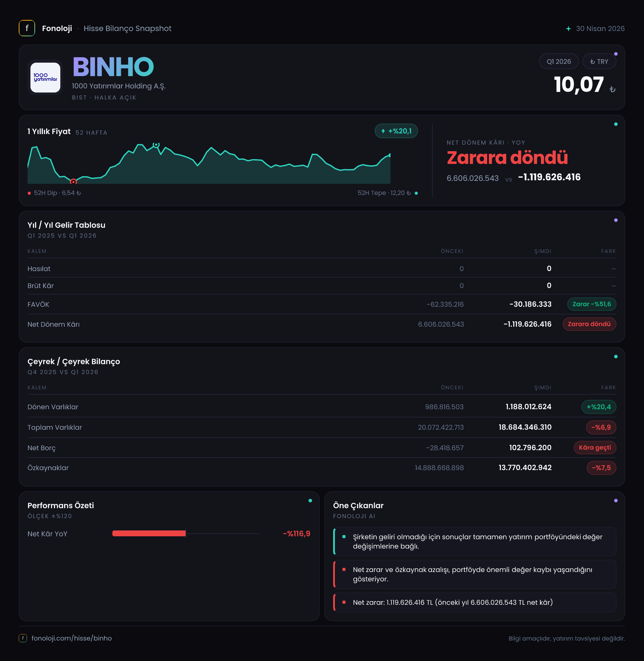Click the "Net Kâr YoY" label
The height and width of the screenshot is (661, 644).
click(47, 534)
